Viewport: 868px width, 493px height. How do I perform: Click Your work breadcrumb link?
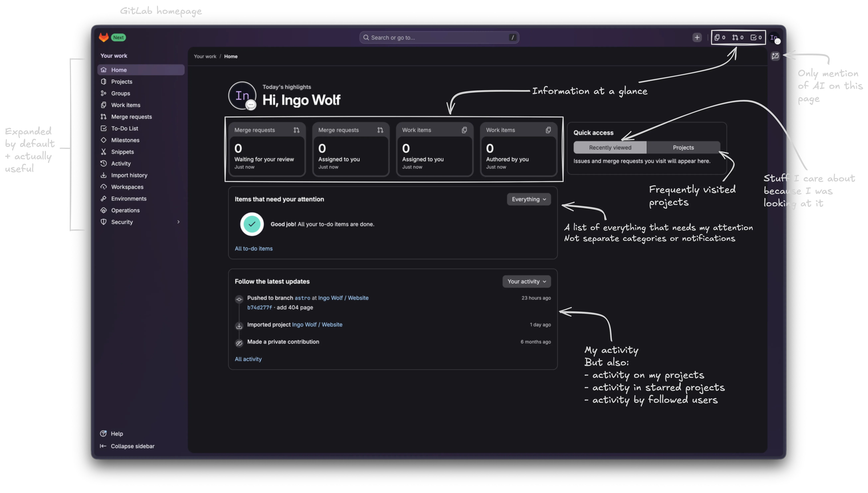[205, 56]
